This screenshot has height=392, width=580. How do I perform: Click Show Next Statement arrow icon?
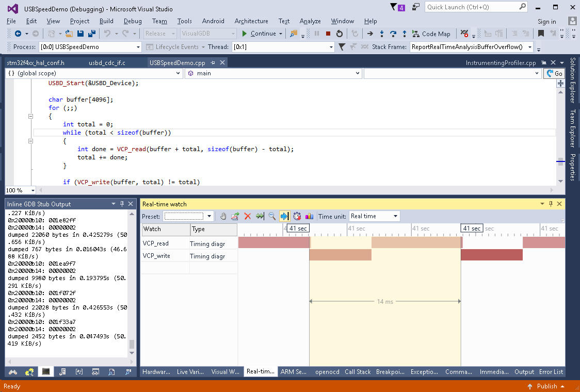click(x=370, y=34)
